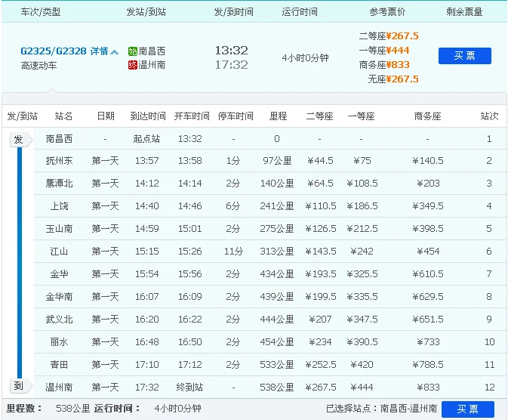The image size is (508, 420).
Task: Click the 13:57 arrival time for 抚州东
Action: point(146,161)
